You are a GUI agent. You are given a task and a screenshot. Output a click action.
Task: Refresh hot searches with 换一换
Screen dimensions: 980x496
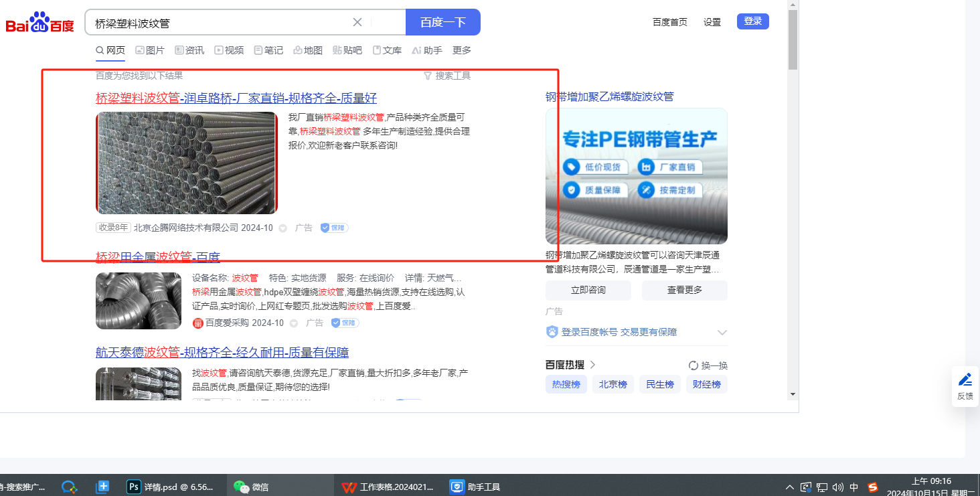pyautogui.click(x=708, y=365)
